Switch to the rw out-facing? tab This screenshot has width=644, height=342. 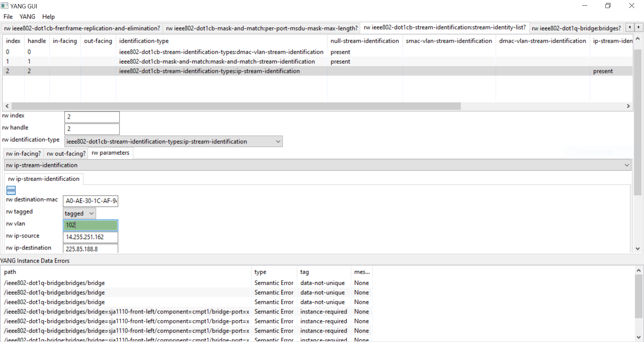(x=66, y=153)
